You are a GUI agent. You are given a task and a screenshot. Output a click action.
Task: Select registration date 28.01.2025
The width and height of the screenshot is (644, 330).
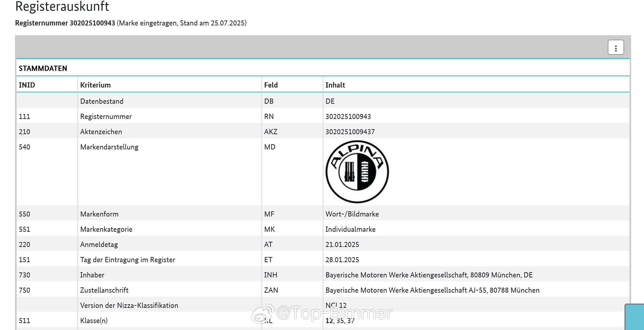342,260
